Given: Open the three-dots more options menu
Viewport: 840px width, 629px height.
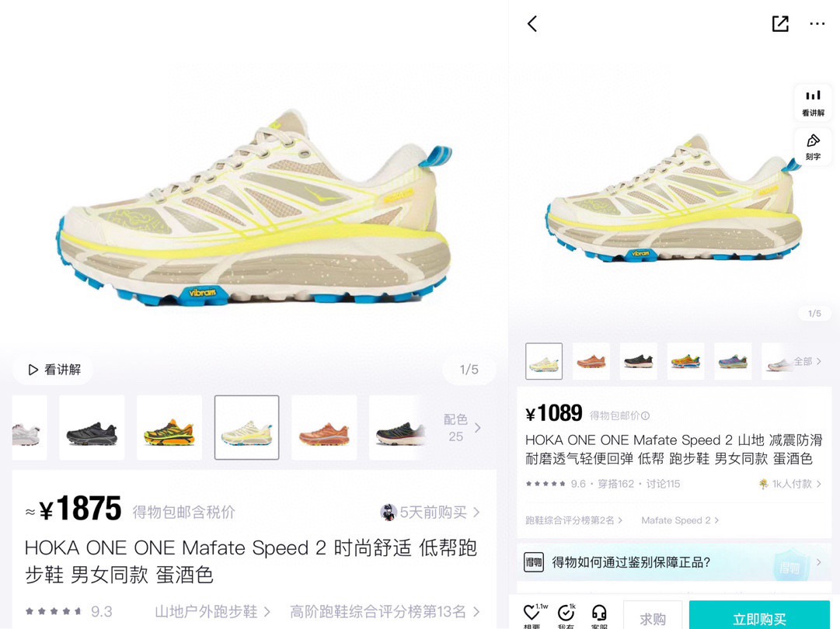Looking at the screenshot, I should pos(817,23).
